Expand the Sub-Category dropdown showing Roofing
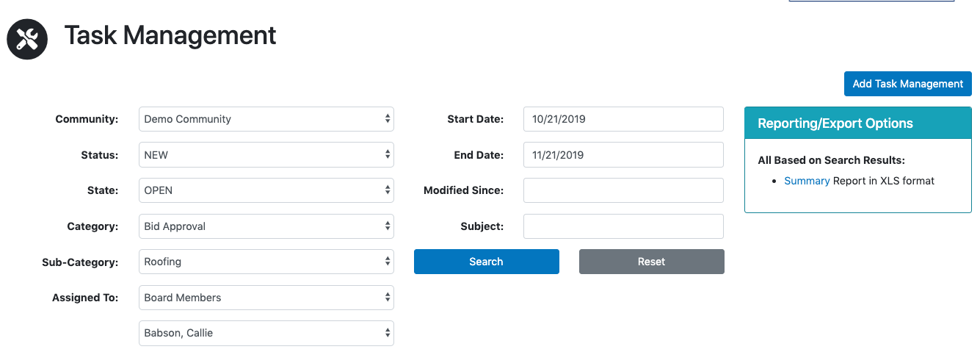Screen dimensions: 980x352 pyautogui.click(x=266, y=262)
